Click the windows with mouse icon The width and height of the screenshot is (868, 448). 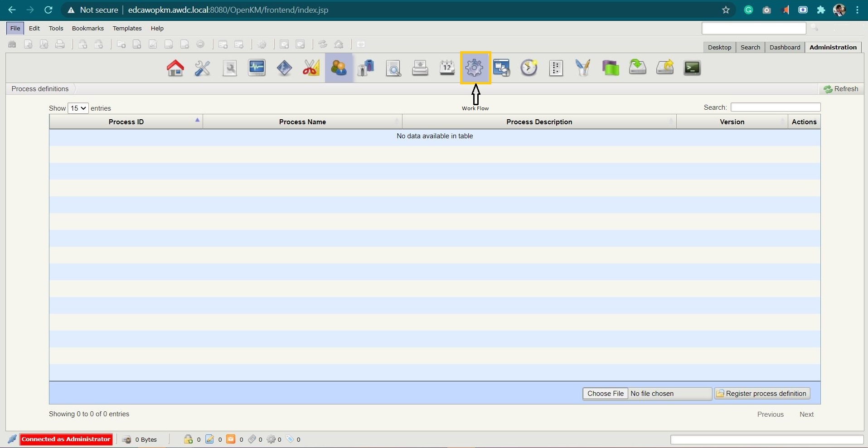pos(502,68)
